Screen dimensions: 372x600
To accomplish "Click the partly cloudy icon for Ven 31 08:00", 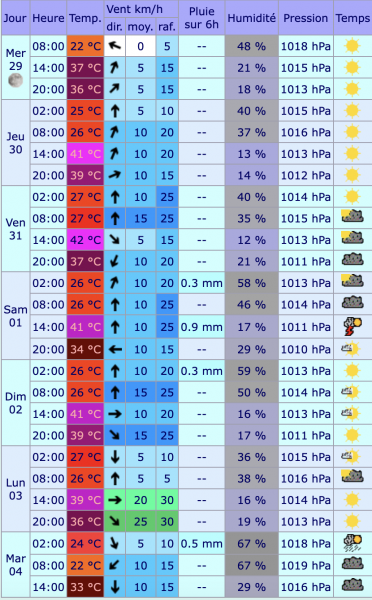I will coord(352,216).
